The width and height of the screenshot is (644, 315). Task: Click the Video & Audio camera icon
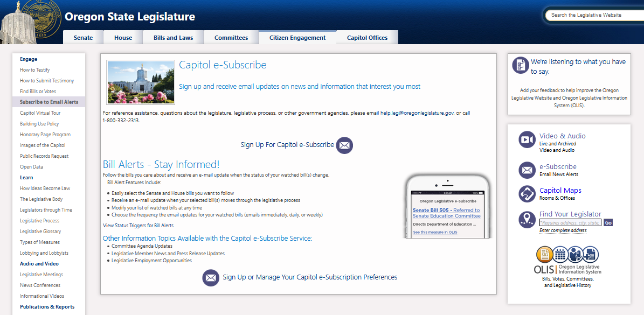527,139
